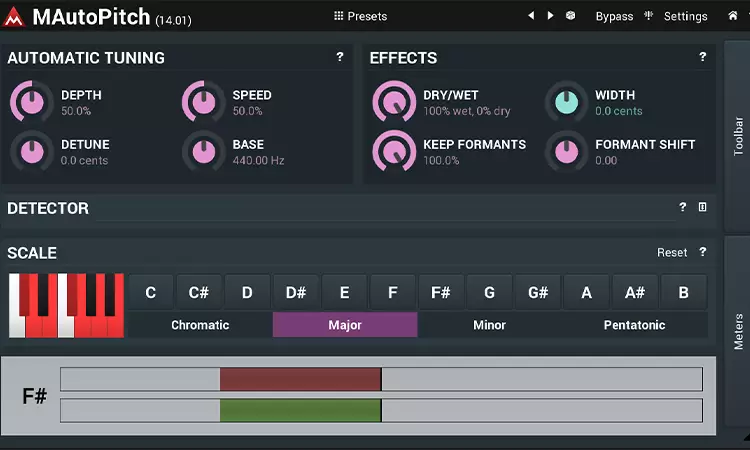Load the previous preset arrow
The width and height of the screenshot is (750, 450).
pyautogui.click(x=531, y=16)
